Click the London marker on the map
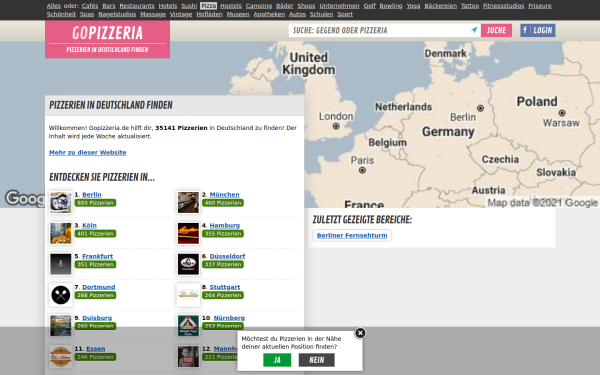This screenshot has height=375, width=600. (336, 126)
